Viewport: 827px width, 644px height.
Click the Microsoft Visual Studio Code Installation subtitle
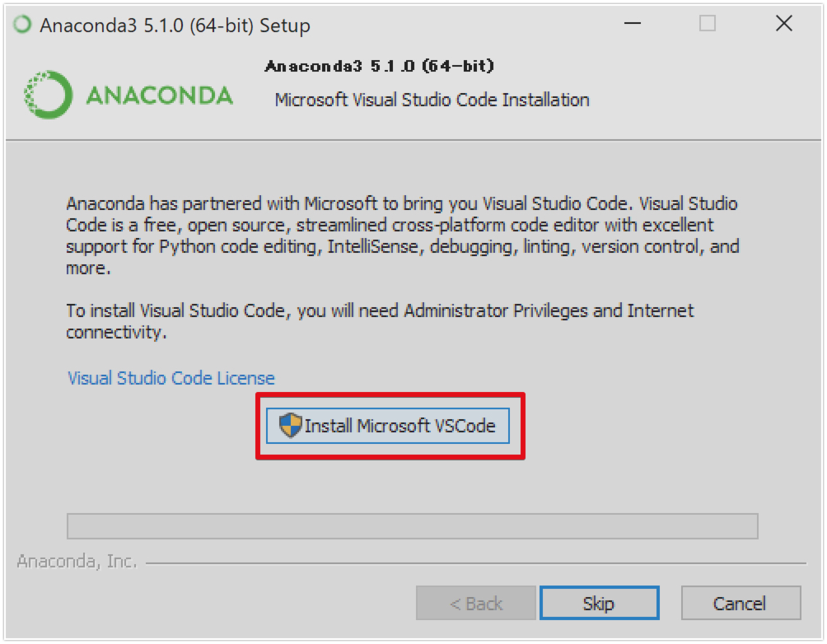tap(431, 100)
